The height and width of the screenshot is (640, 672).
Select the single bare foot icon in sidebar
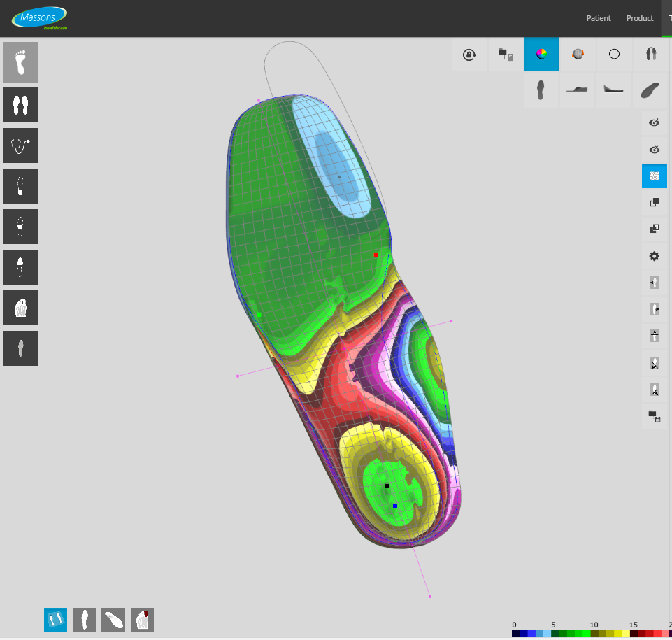pyautogui.click(x=20, y=62)
